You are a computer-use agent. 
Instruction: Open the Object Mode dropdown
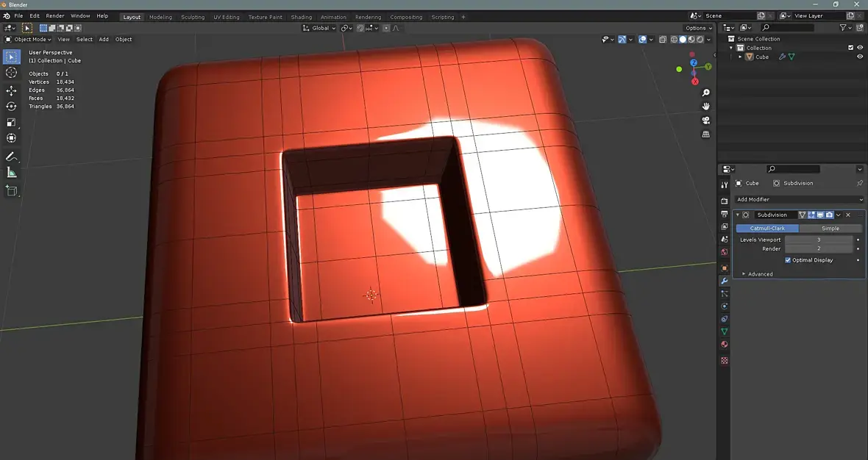(x=29, y=39)
